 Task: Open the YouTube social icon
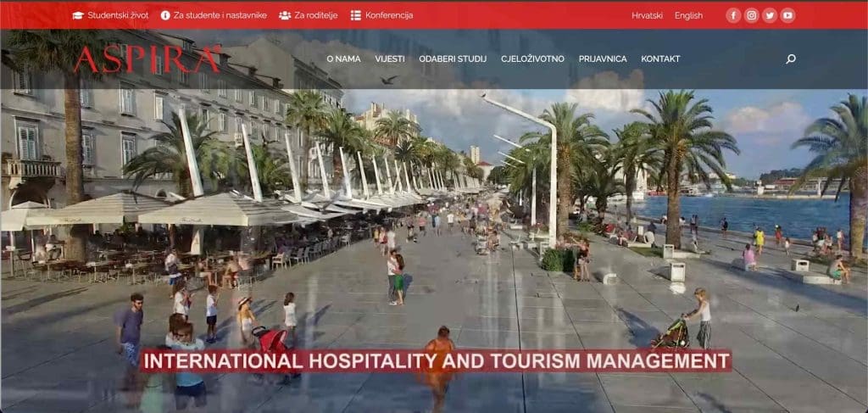tap(787, 15)
